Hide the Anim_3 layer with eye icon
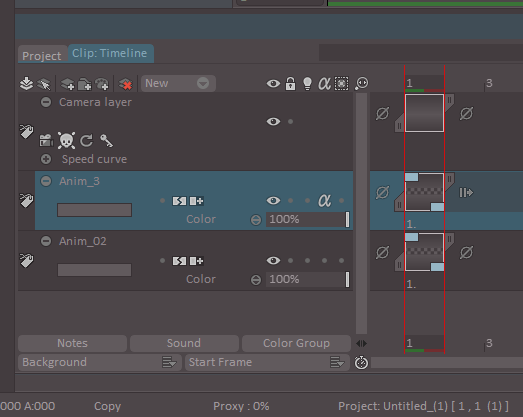523x417 pixels. (273, 200)
